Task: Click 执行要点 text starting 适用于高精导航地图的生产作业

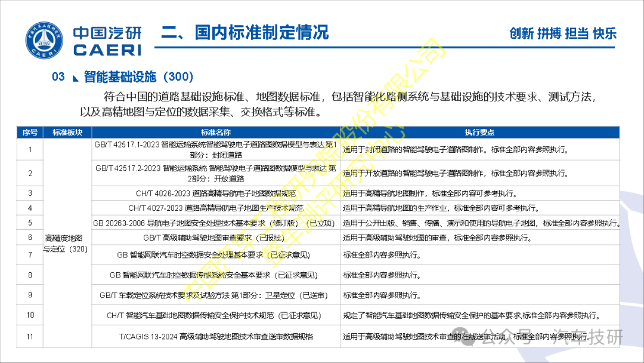Action: 441,208
